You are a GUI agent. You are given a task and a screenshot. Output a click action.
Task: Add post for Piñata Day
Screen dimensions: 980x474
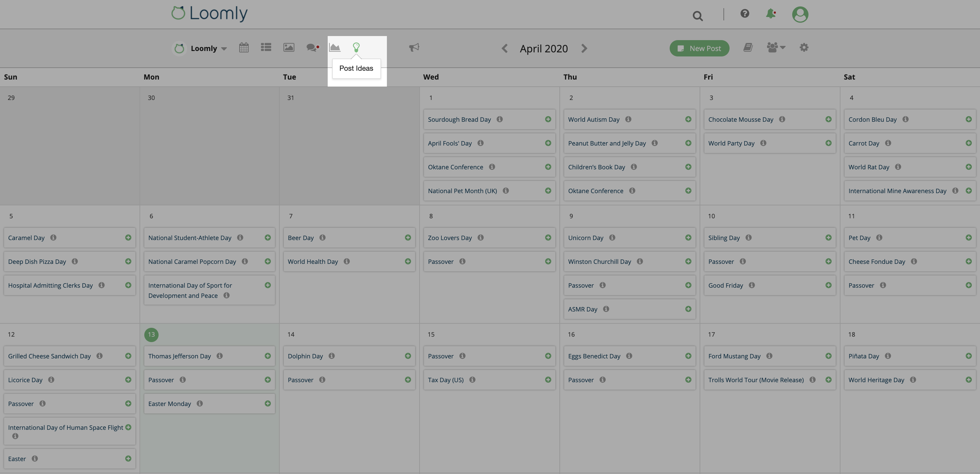tap(968, 356)
